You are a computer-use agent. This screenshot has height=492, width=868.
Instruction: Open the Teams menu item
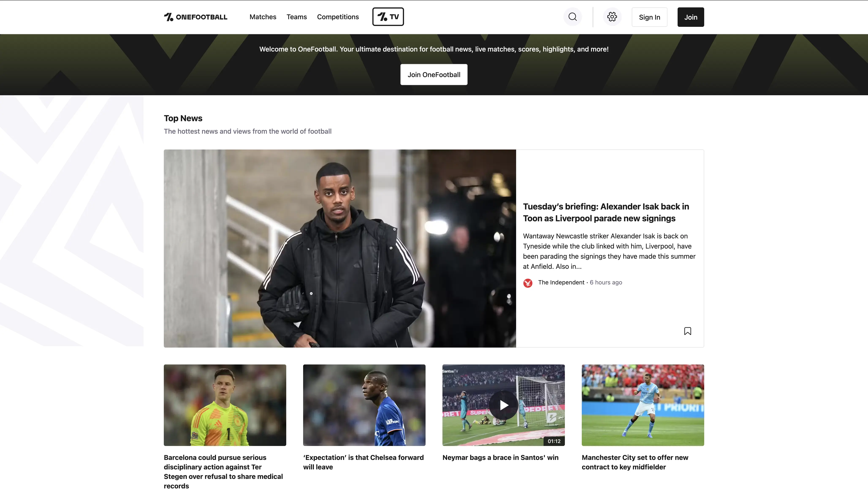click(297, 17)
